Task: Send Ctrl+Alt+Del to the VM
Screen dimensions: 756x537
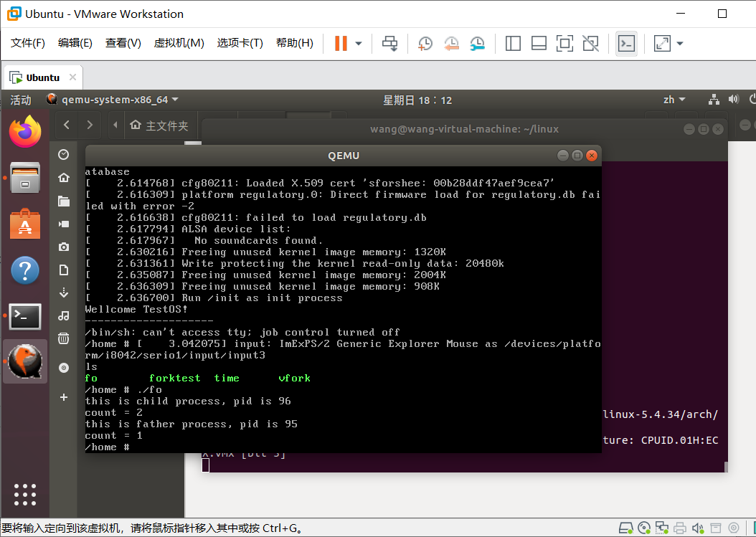Action: tap(389, 44)
